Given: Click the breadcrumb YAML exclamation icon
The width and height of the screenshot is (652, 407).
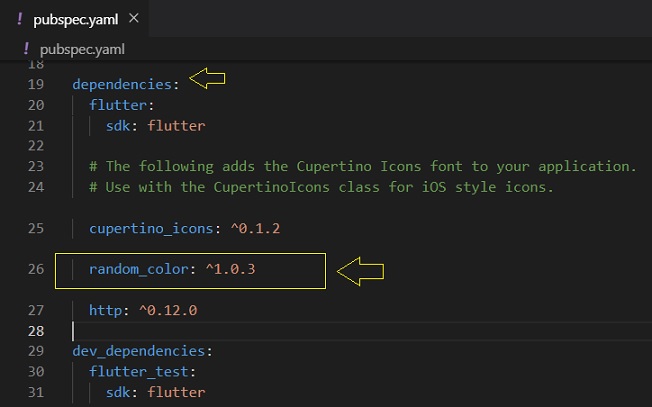Looking at the screenshot, I should click(26, 49).
